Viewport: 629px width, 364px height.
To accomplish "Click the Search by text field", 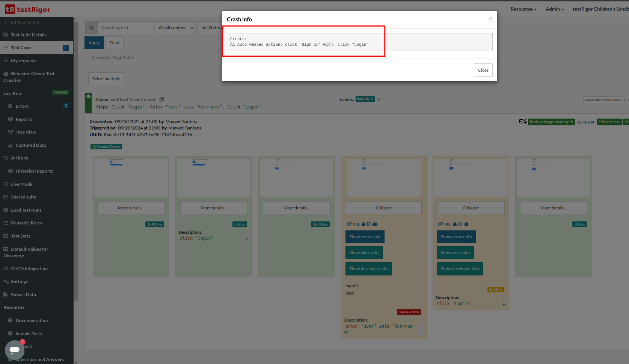I will click(x=125, y=28).
